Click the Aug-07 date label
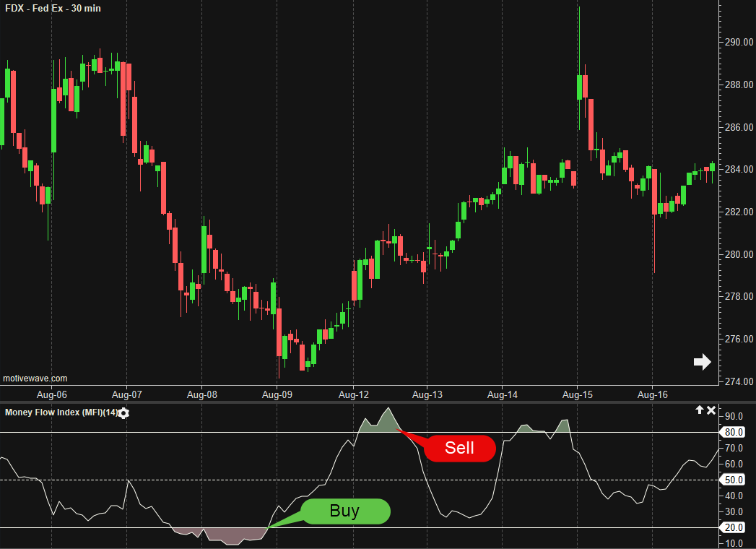756x549 pixels. click(127, 394)
